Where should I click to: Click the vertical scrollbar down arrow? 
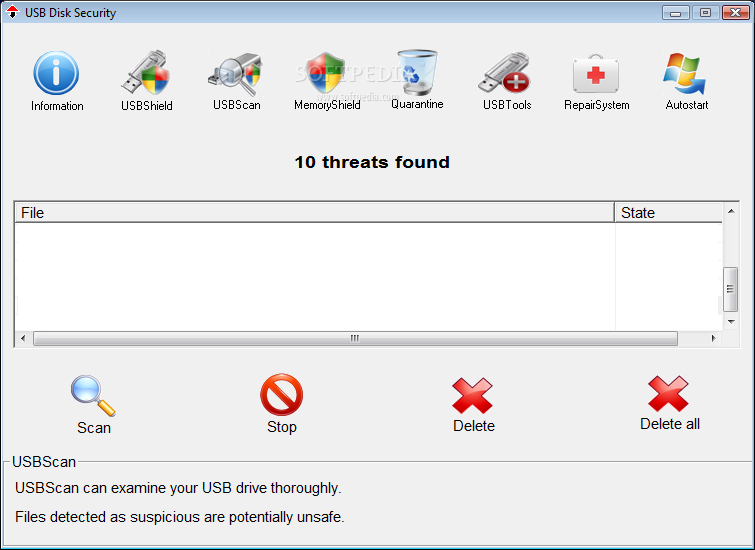coord(731,322)
